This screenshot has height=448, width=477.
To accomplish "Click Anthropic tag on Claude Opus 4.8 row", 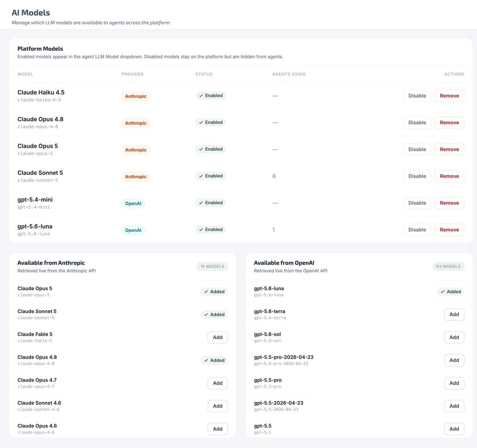I will click(x=136, y=123).
